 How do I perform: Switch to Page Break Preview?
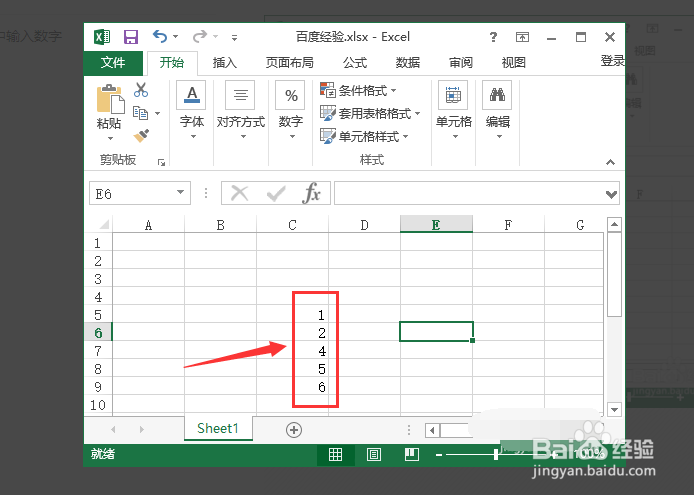[x=412, y=455]
